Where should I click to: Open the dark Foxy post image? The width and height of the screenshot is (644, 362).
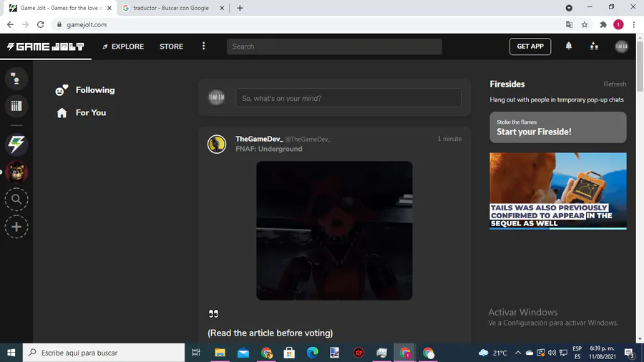tap(334, 230)
